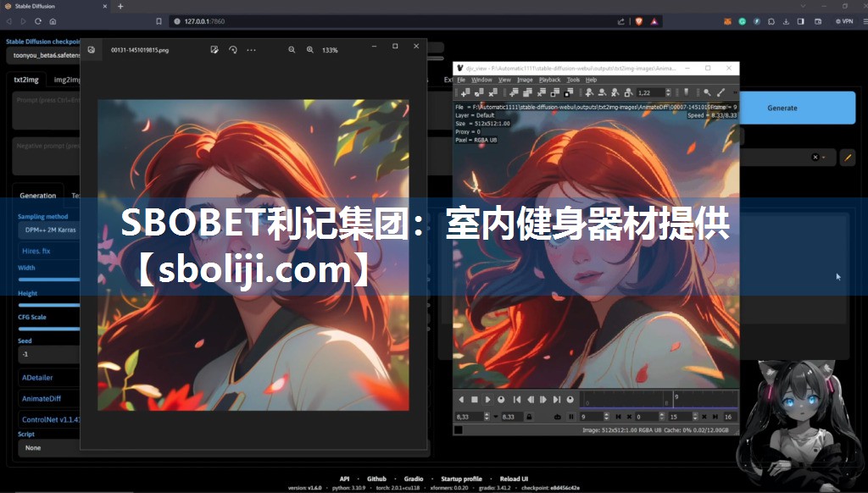Click the browser home icon
Viewport: 868px width, 493px height.
[x=53, y=21]
